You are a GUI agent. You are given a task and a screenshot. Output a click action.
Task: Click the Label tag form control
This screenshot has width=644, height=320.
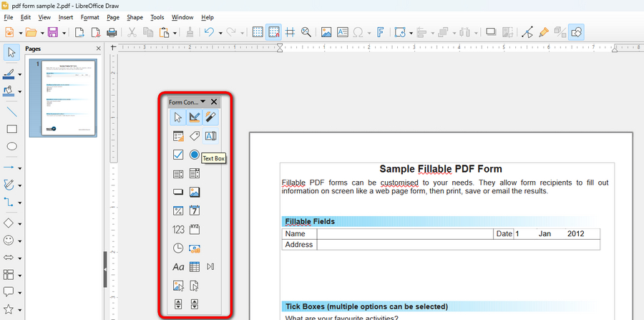(x=195, y=136)
